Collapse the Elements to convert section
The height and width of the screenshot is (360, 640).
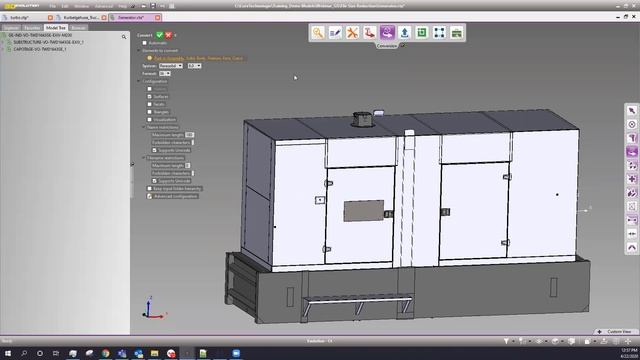[x=139, y=51]
